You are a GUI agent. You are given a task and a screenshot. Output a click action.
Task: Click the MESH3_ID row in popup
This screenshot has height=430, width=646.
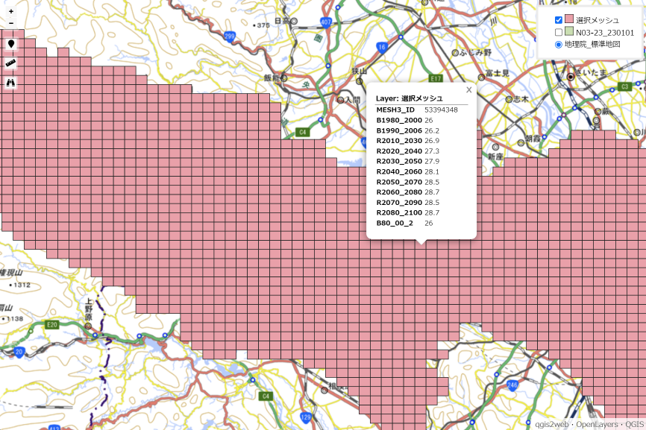click(417, 110)
